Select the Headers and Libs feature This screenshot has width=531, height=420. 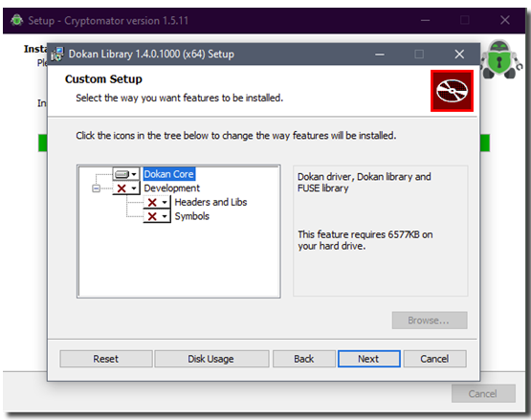[x=210, y=202]
